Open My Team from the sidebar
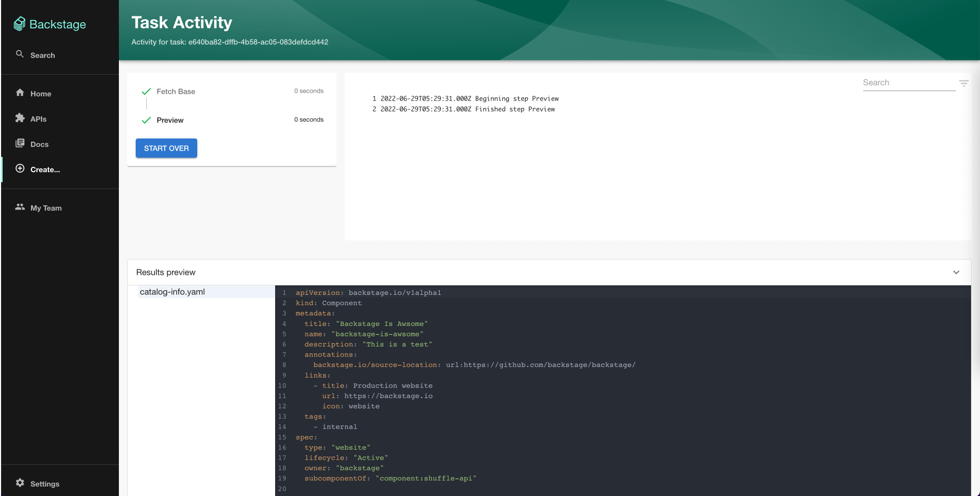 coord(46,207)
